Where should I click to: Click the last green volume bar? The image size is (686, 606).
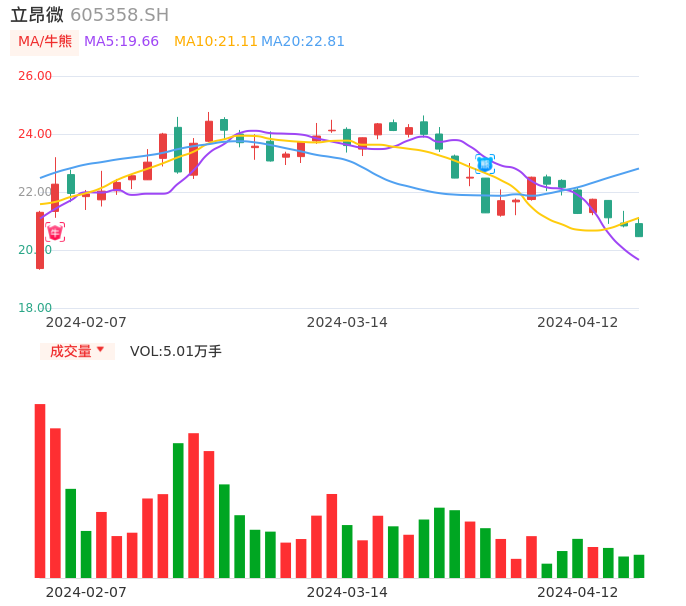click(x=639, y=566)
